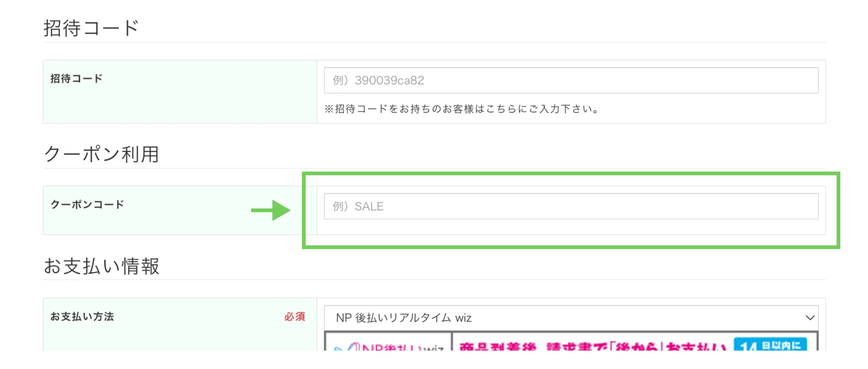Click the NP後払い wiz logo text

coord(403,348)
